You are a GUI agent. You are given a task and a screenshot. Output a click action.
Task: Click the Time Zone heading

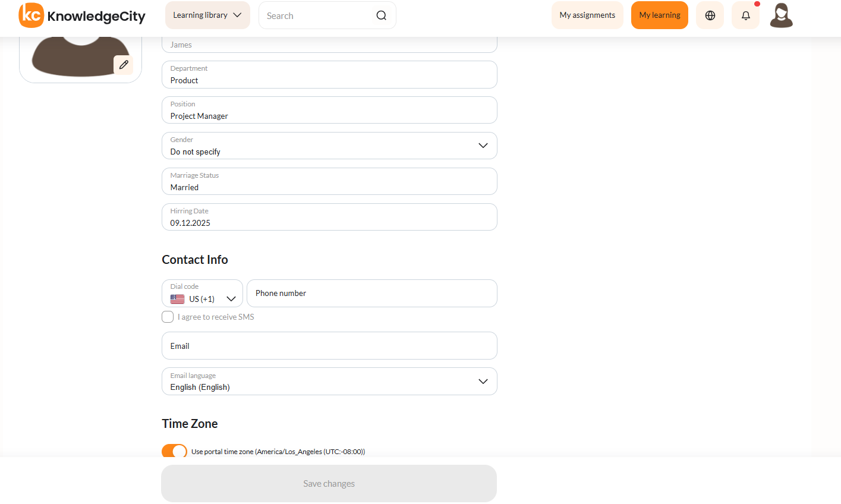[190, 424]
